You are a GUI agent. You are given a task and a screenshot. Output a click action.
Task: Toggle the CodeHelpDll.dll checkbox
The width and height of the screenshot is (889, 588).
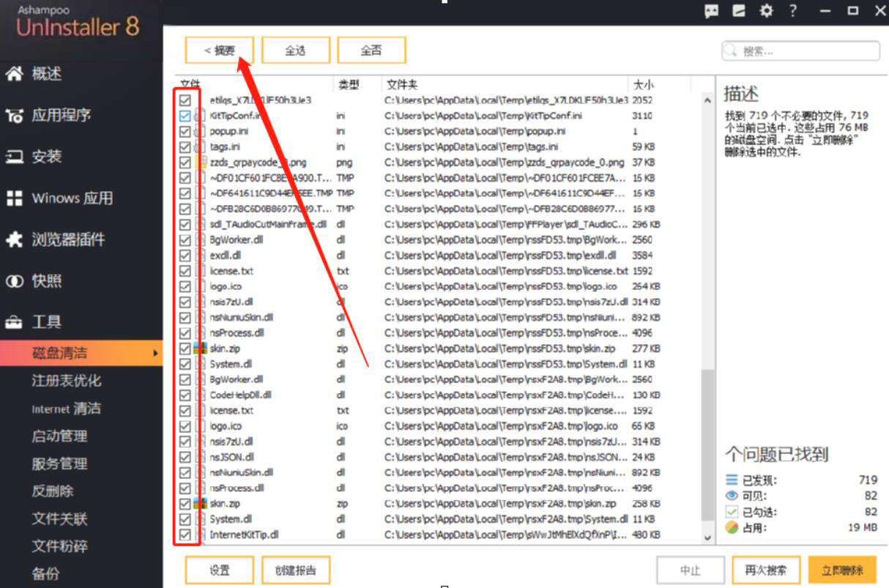tap(185, 395)
